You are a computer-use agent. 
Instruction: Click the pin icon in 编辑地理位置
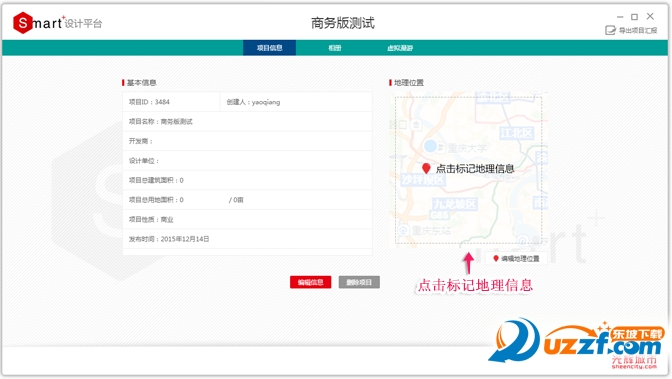[x=496, y=259]
